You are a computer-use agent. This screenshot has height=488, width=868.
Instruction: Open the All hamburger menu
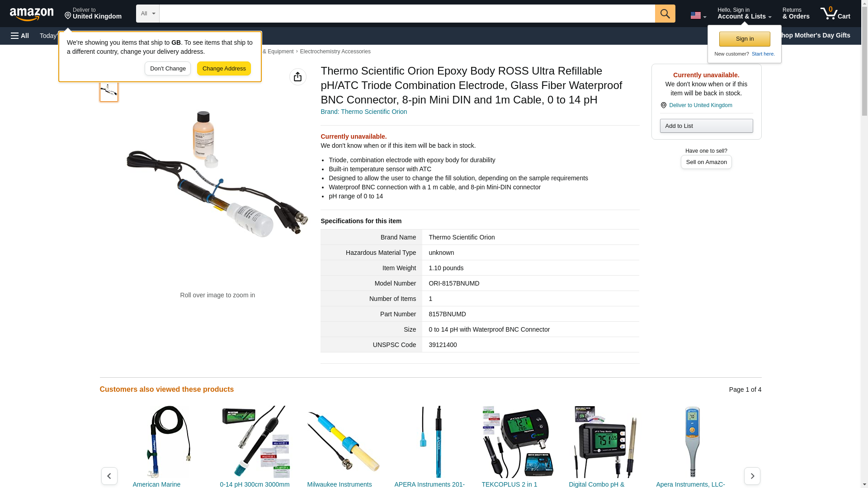coord(20,36)
